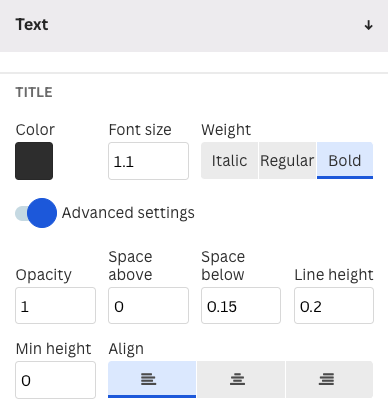This screenshot has width=388, height=416.
Task: Select the Bold weight option
Action: point(345,161)
